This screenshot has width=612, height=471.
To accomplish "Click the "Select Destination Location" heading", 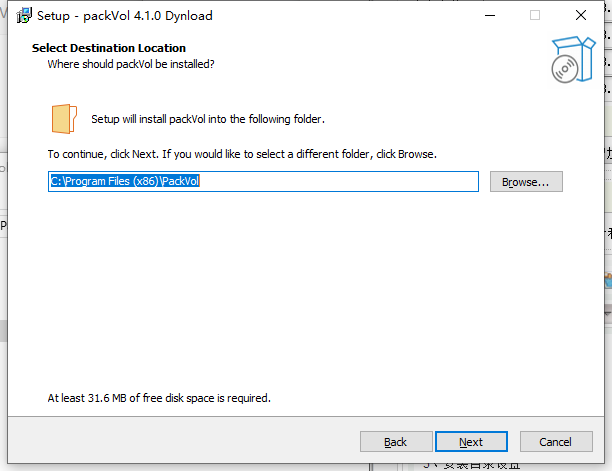I will [x=109, y=48].
